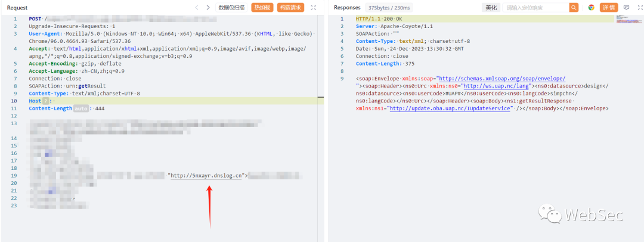The image size is (644, 242).
Task: Click the Upgrade-Insecure-Requests: 1 line
Action: coord(72,26)
